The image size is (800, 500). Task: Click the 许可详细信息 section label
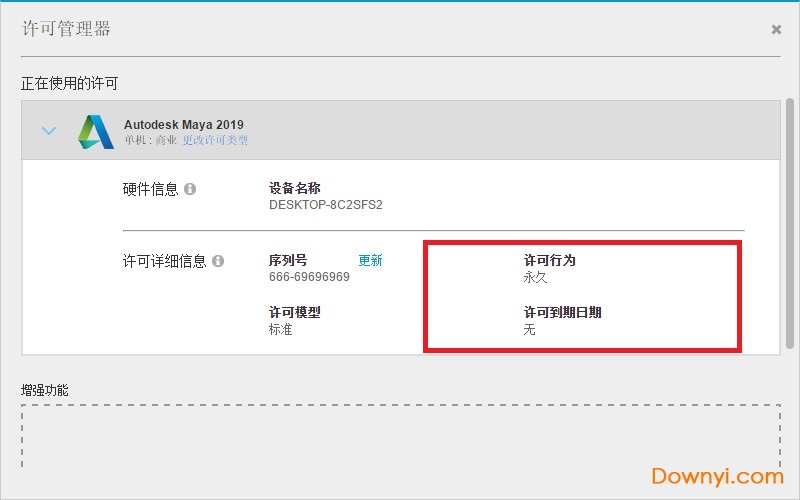[164, 261]
